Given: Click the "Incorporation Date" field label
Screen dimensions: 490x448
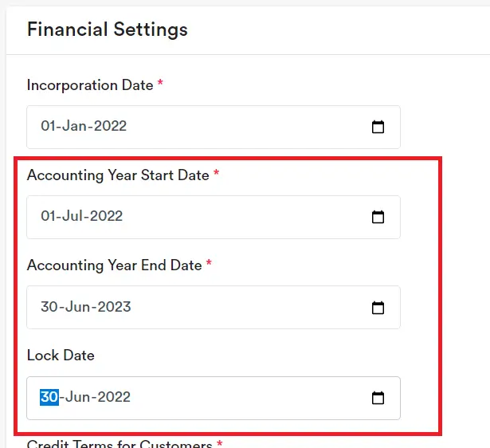Looking at the screenshot, I should pyautogui.click(x=90, y=85).
